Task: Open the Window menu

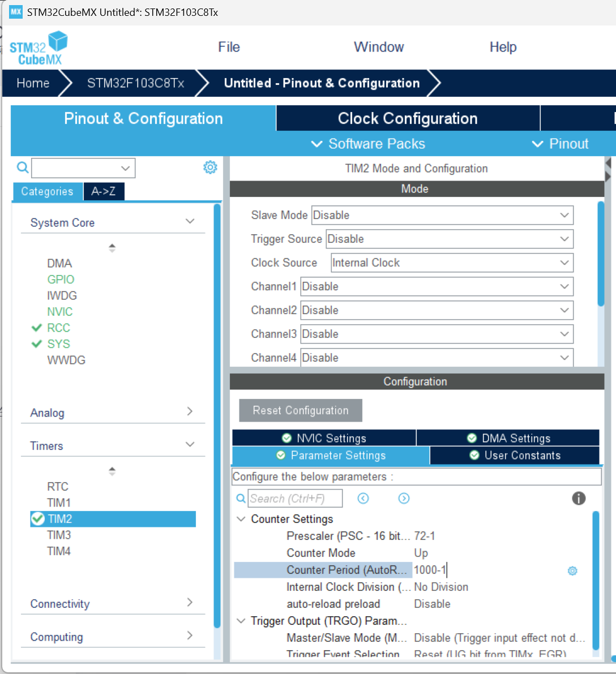Action: point(379,47)
